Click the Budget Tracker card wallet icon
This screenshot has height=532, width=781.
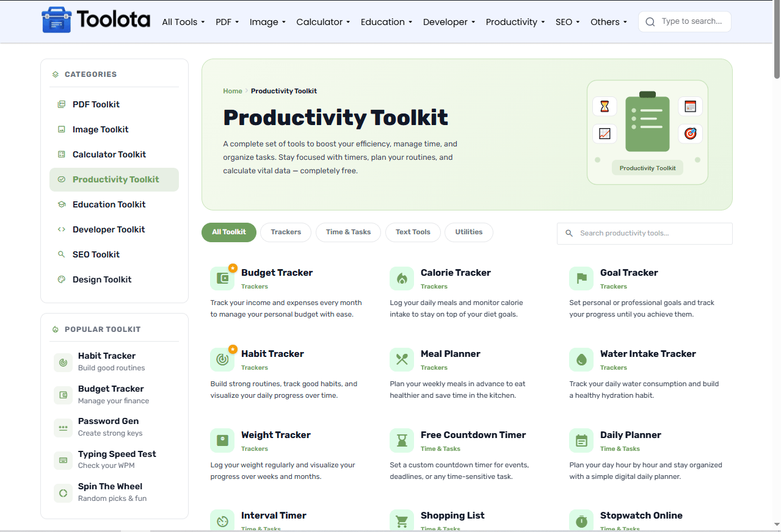tap(222, 278)
